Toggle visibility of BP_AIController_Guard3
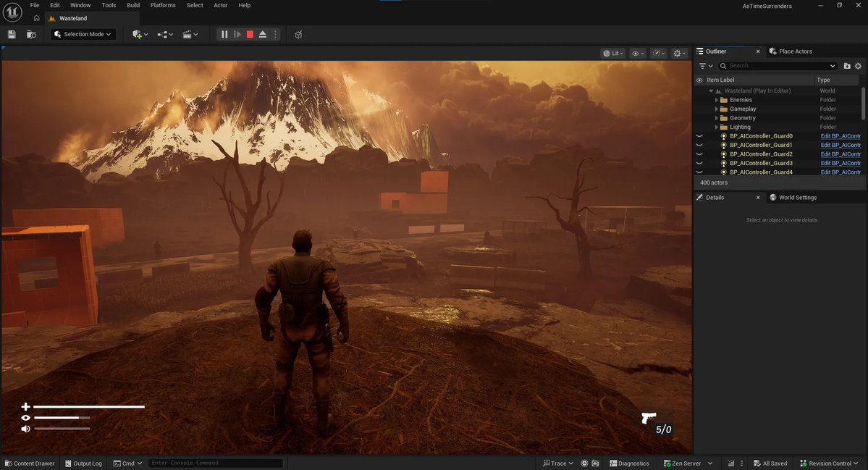 tap(699, 164)
